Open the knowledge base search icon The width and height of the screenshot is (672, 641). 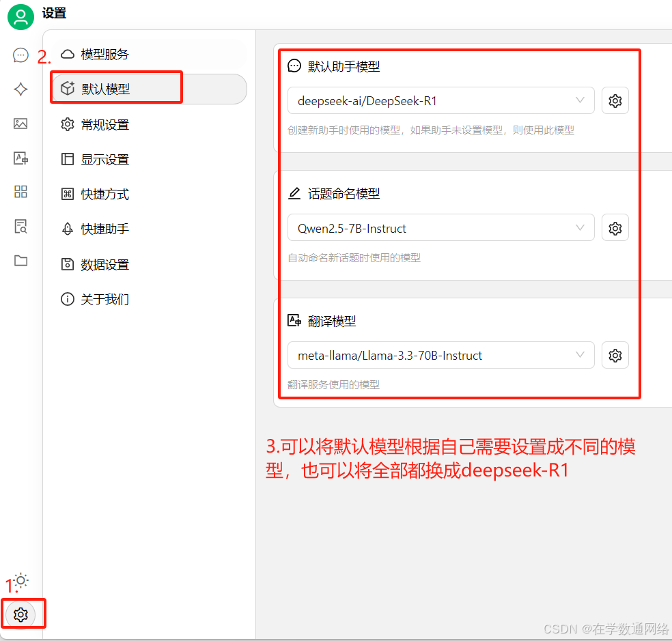(20, 226)
